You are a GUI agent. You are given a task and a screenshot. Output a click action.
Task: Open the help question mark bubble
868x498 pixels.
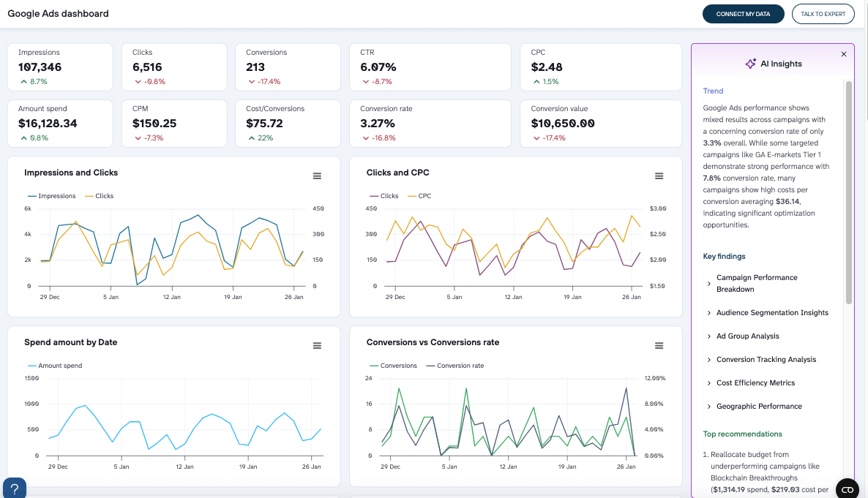[14, 488]
